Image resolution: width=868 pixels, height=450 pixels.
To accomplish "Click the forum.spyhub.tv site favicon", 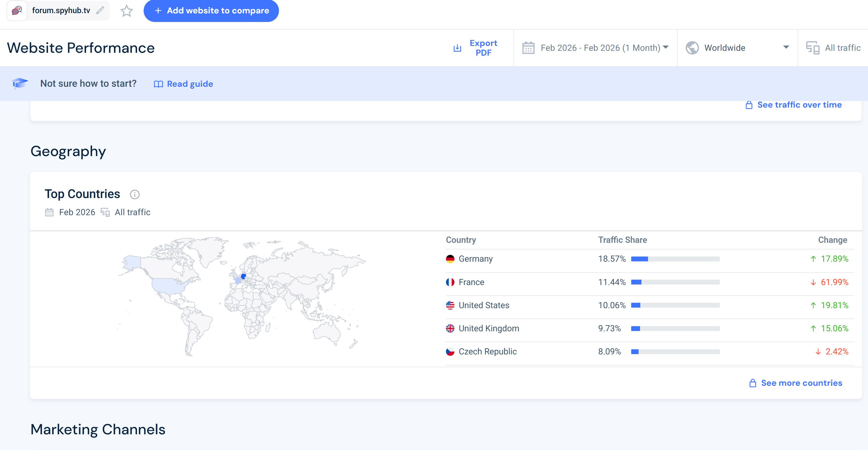I will click(x=17, y=11).
